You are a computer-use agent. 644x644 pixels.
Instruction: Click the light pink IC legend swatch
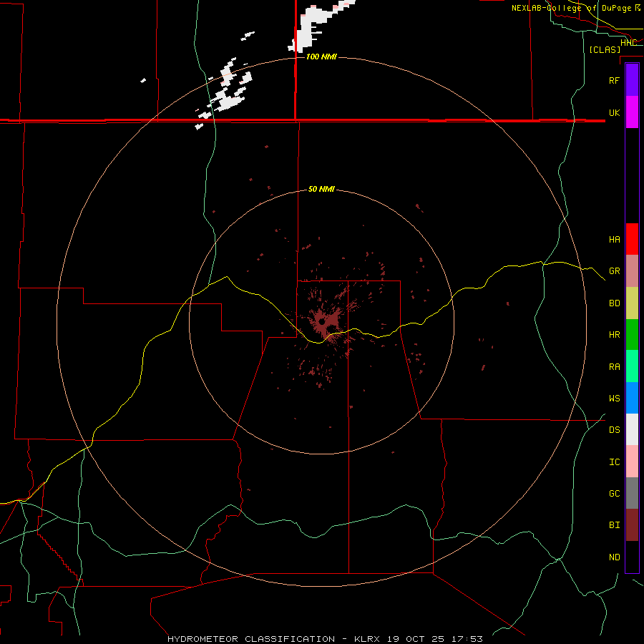632,462
